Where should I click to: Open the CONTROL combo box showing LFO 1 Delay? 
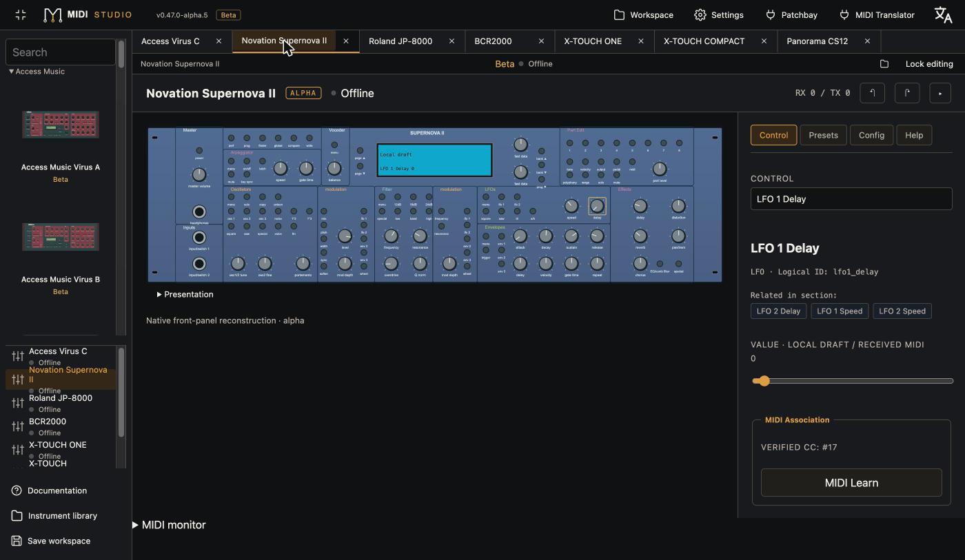(851, 199)
